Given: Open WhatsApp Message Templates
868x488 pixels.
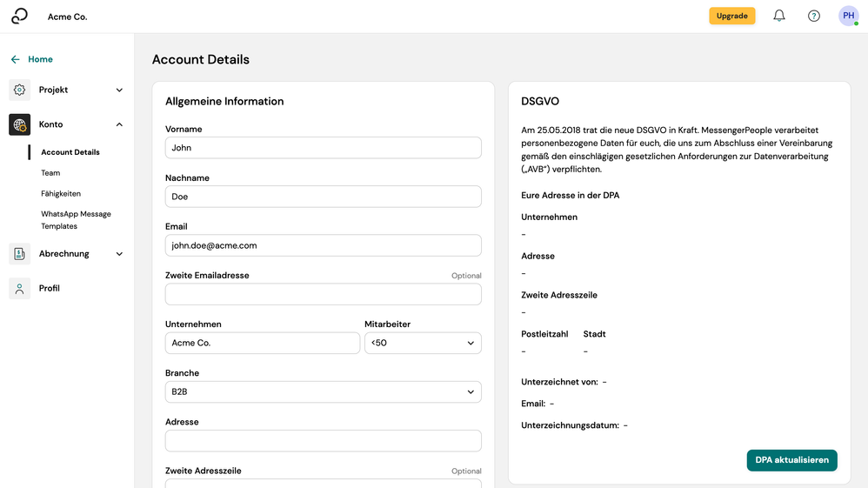Looking at the screenshot, I should pyautogui.click(x=76, y=220).
